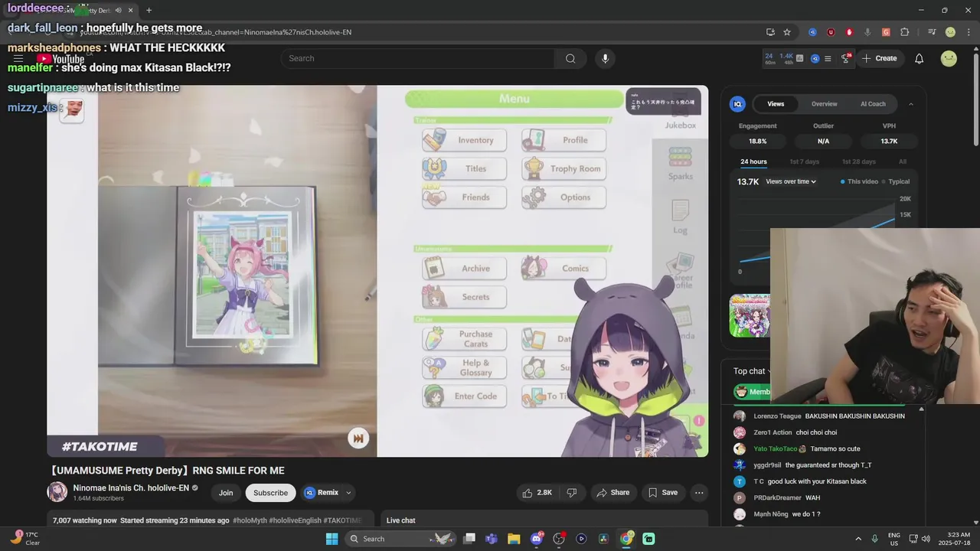Open the Profile menu entry
The image size is (980, 551).
pyautogui.click(x=563, y=140)
